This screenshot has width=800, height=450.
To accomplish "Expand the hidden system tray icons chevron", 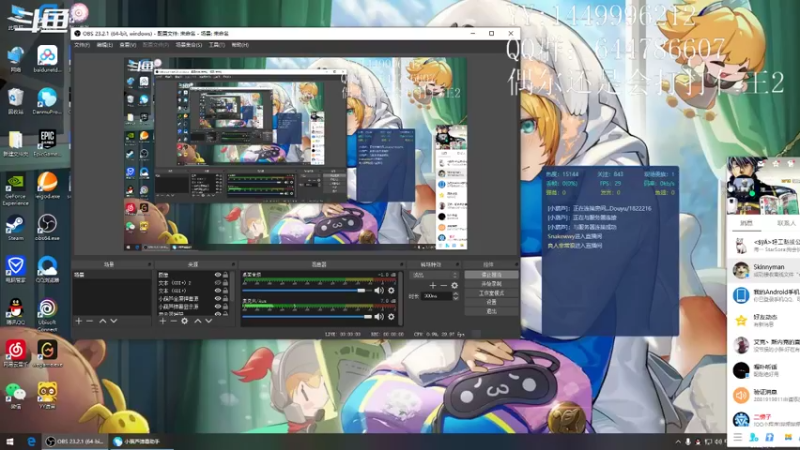I will point(678,442).
